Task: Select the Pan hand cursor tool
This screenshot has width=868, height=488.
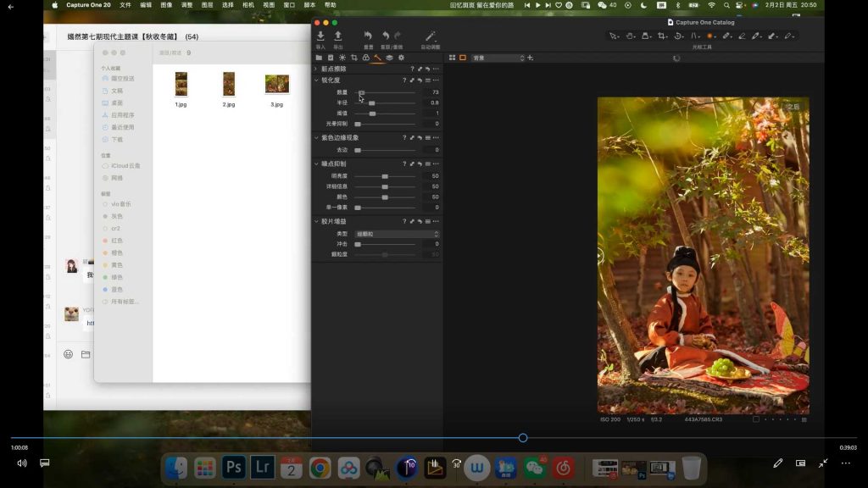Action: pyautogui.click(x=631, y=36)
